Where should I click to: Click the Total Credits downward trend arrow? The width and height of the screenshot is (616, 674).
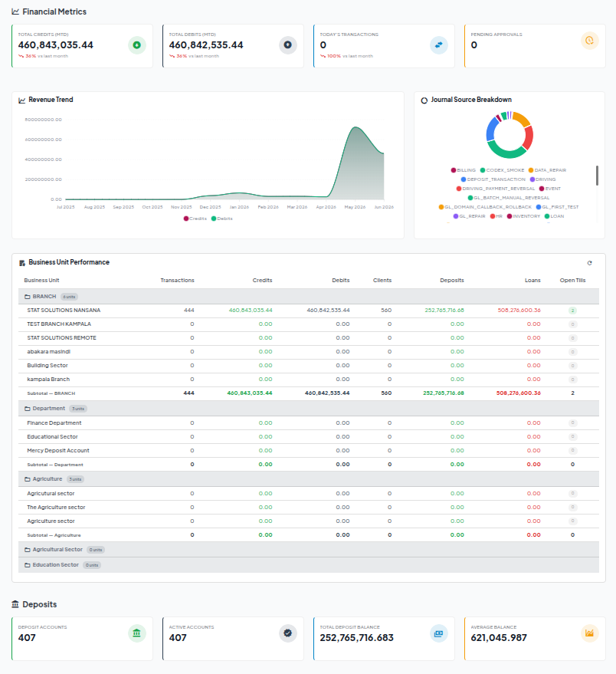tap(21, 56)
